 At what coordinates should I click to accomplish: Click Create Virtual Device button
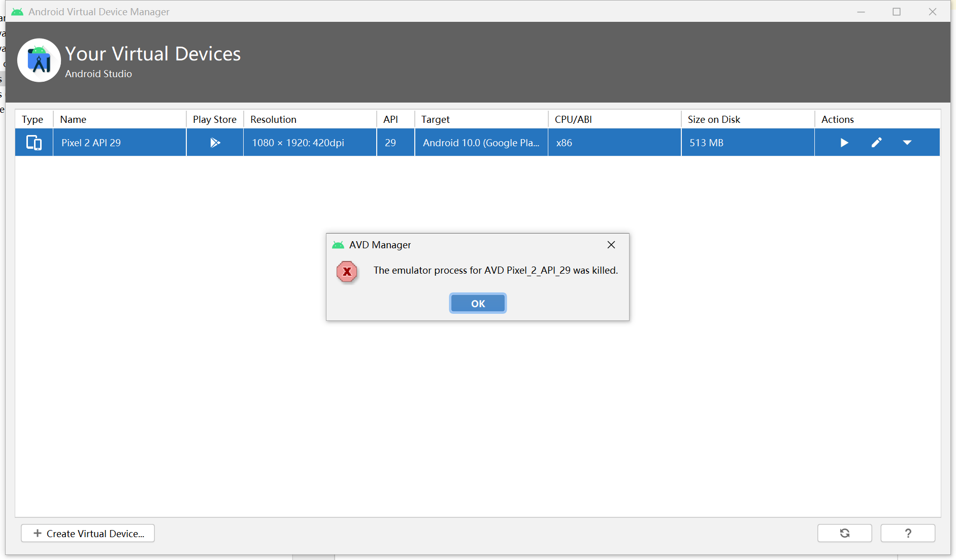pos(88,533)
